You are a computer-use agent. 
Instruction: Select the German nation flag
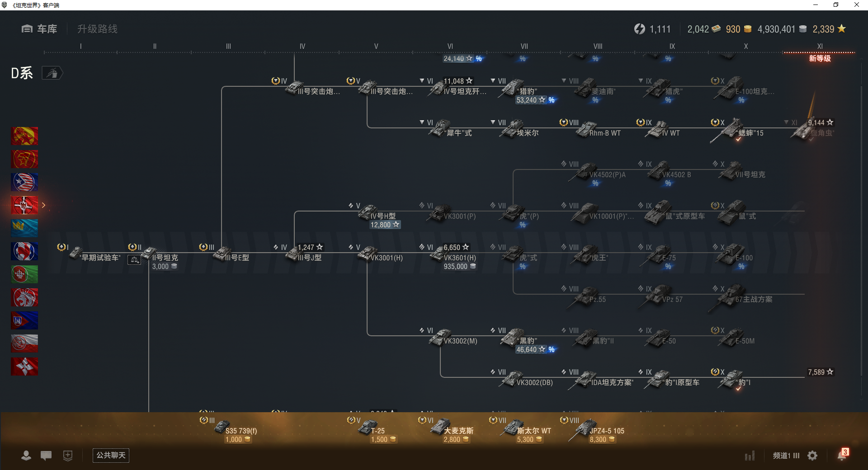[24, 205]
